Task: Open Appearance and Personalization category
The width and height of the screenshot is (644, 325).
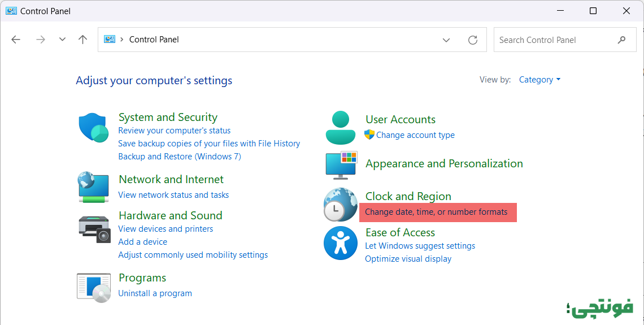Action: point(444,164)
